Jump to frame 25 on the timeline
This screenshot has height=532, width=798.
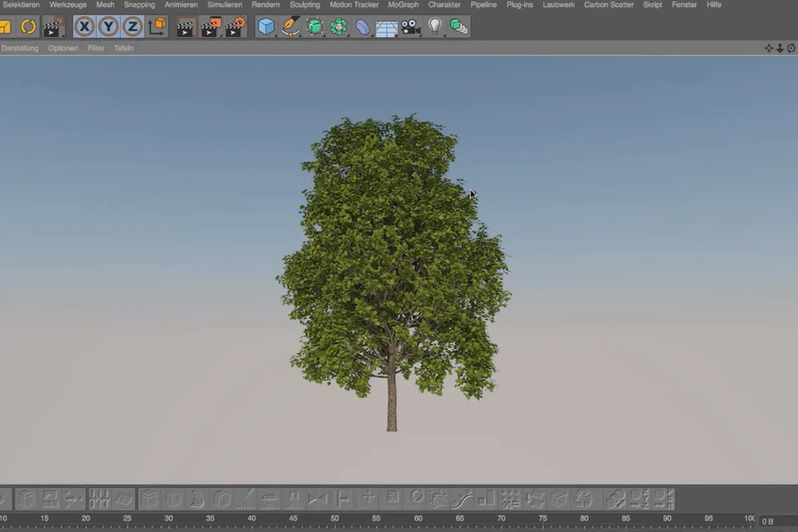pyautogui.click(x=127, y=519)
